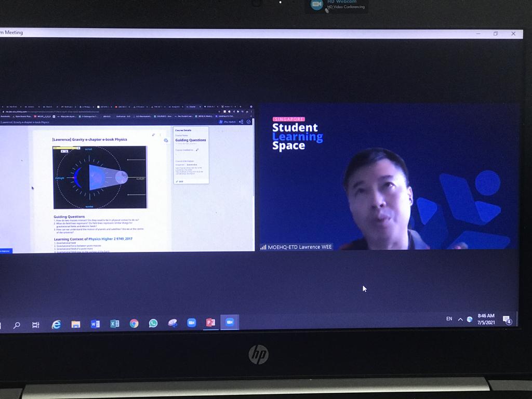Switch to the PowerPoint taskbar window
The image size is (532, 399).
(x=210, y=322)
